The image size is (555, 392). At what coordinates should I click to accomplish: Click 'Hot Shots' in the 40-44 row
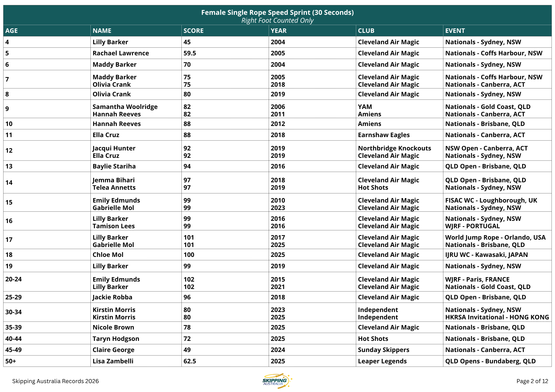tap(373, 339)
